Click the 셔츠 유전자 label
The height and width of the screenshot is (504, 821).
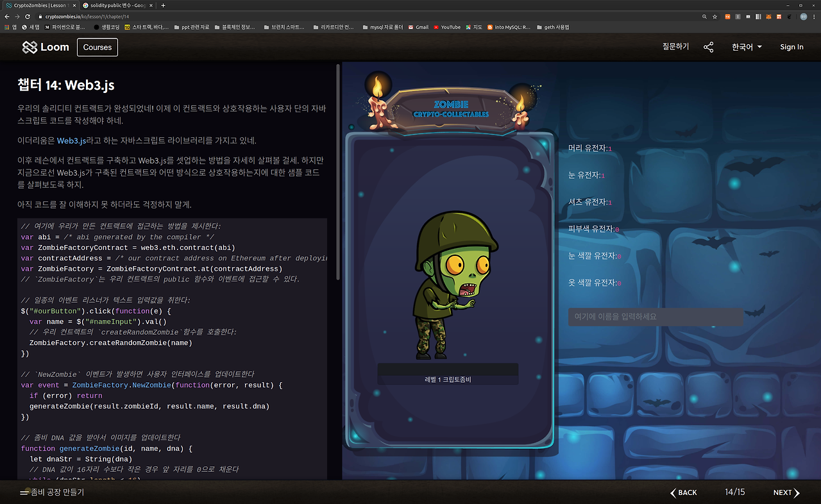coord(588,202)
